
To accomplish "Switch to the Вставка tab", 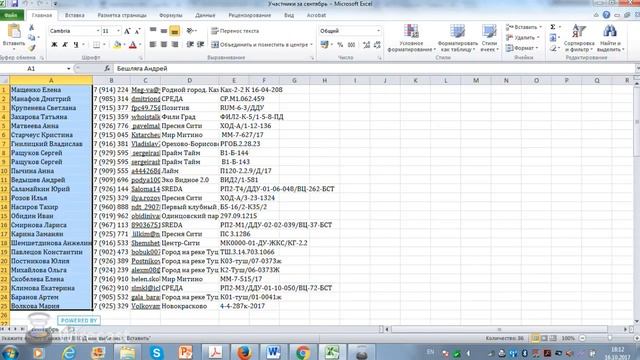I will coord(75,15).
